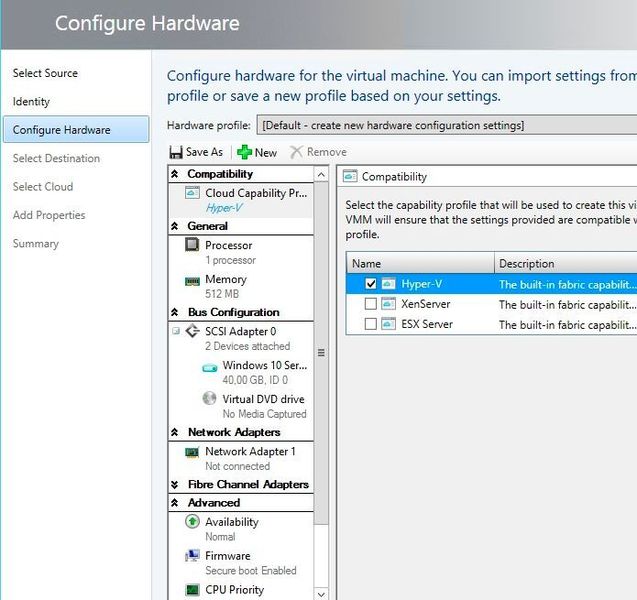Click the Remove X icon
The height and width of the screenshot is (600, 637).
tap(296, 152)
